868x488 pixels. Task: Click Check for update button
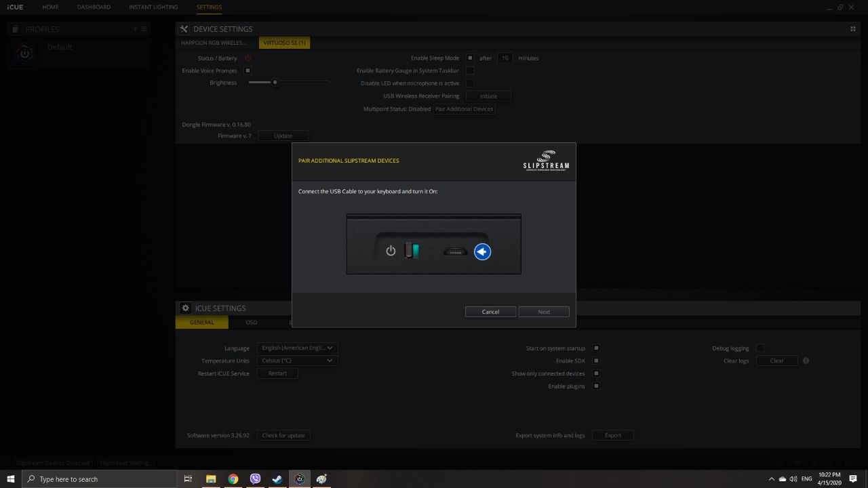(x=283, y=435)
